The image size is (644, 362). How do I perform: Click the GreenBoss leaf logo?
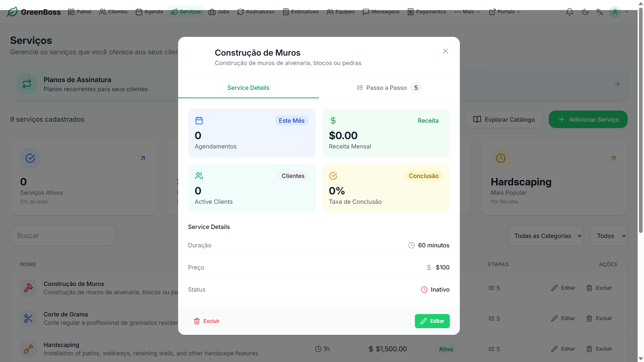coord(12,12)
